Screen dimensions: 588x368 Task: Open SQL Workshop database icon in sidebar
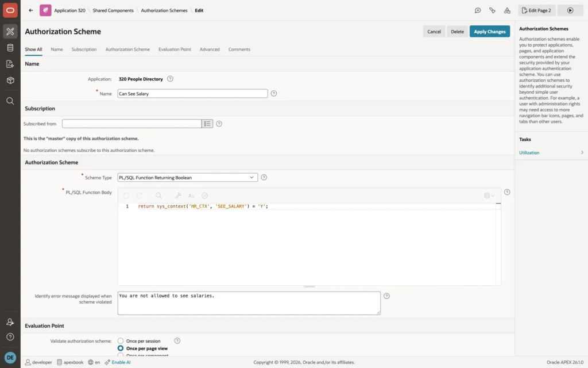click(x=10, y=48)
